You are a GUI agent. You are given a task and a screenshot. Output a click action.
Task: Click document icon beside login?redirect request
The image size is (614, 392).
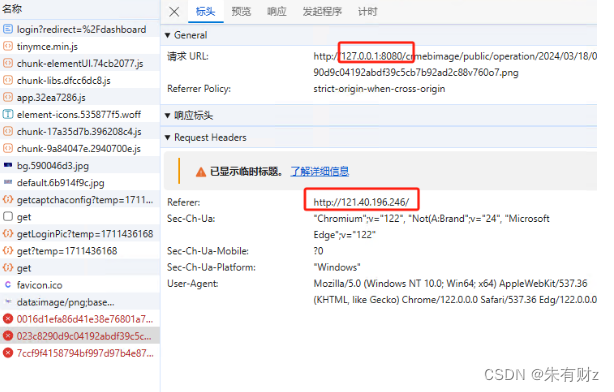click(8, 29)
